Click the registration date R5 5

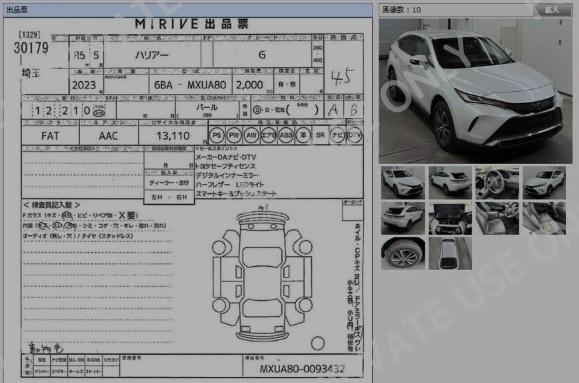[x=86, y=55]
